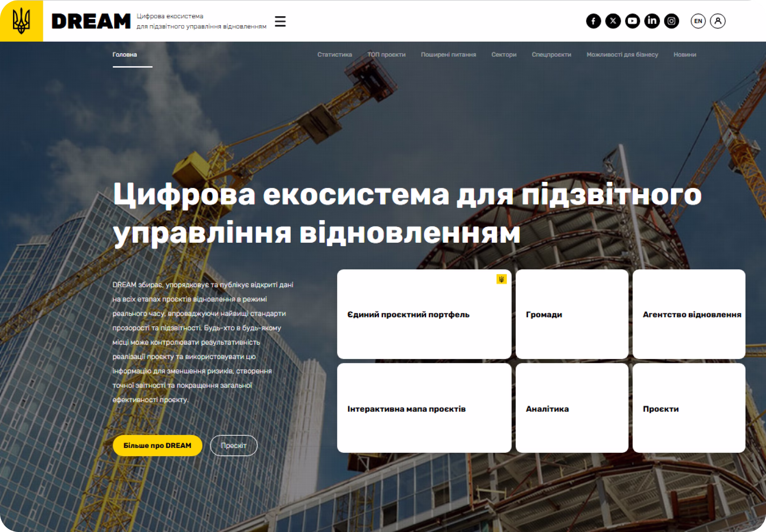Go to the Статистика section

point(335,54)
